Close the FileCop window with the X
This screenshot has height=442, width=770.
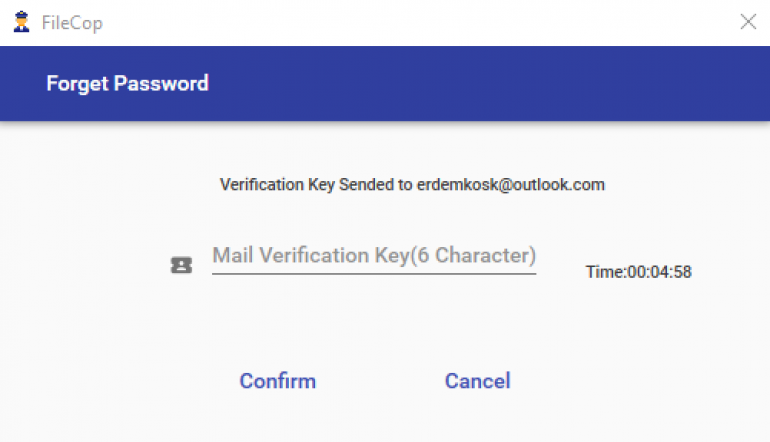click(x=748, y=22)
